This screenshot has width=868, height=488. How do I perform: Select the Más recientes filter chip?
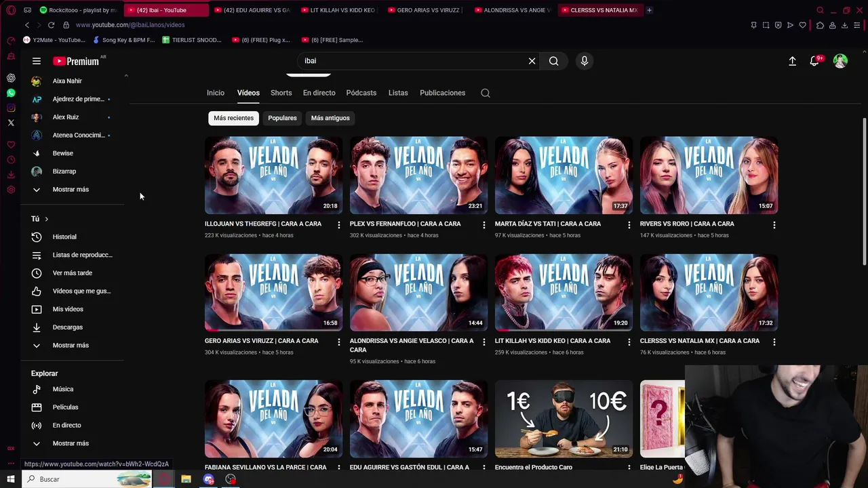pos(233,118)
